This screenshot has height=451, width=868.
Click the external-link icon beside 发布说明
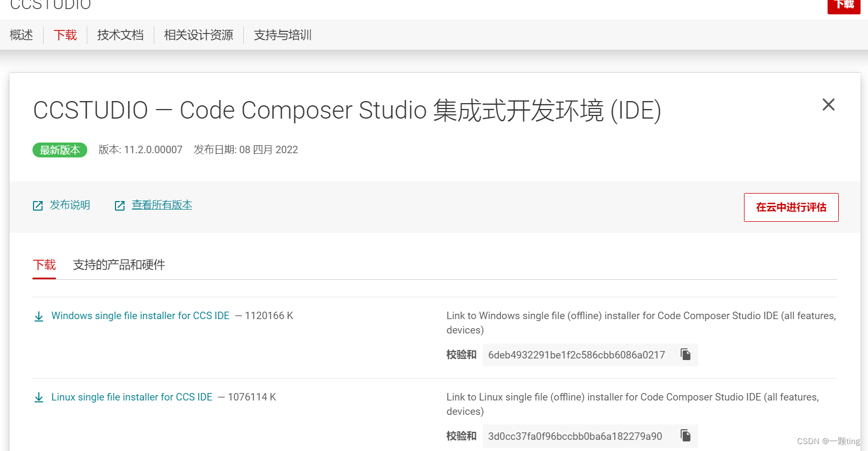tap(37, 205)
